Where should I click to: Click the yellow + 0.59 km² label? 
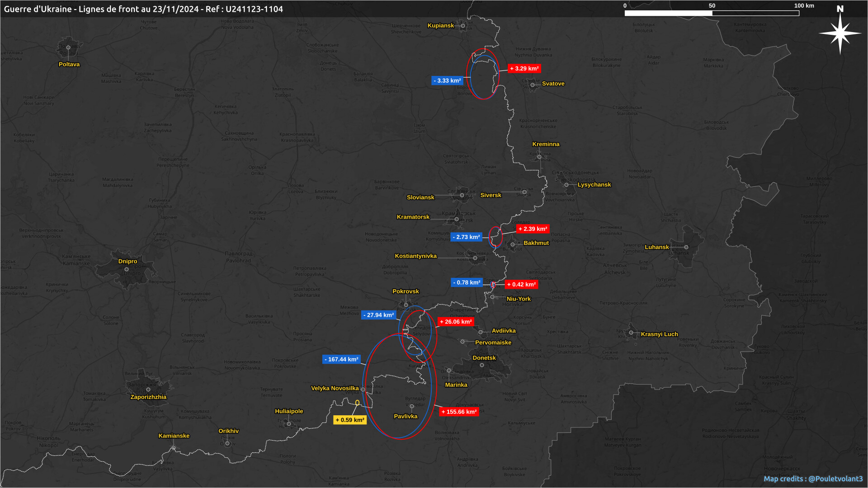click(x=350, y=420)
